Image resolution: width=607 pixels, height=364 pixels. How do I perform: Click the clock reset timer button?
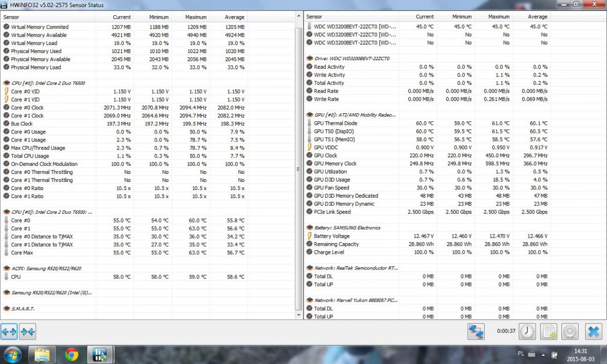(x=527, y=332)
